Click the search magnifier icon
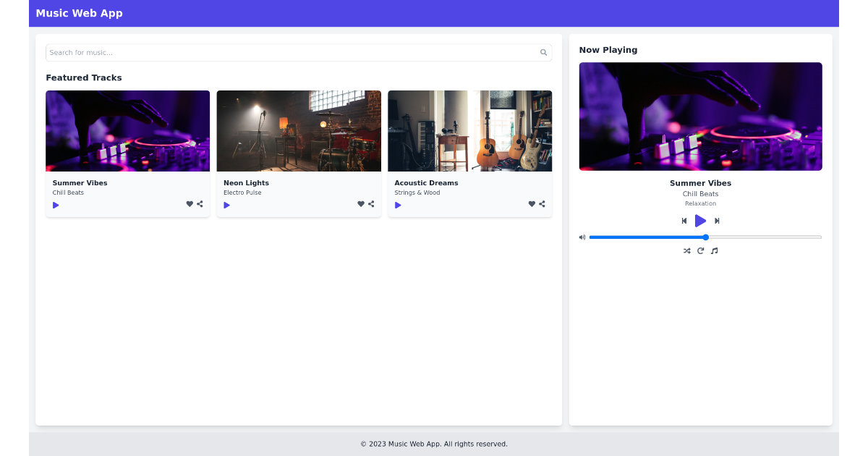Screen dimensions: 868x456 pos(543,52)
